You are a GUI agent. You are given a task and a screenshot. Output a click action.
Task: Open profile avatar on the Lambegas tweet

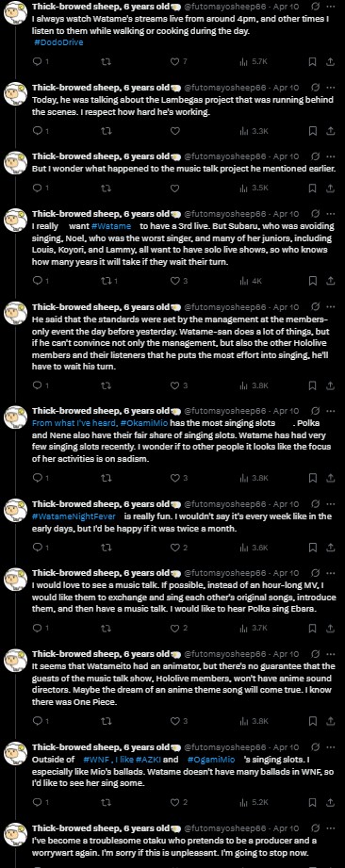tap(15, 94)
